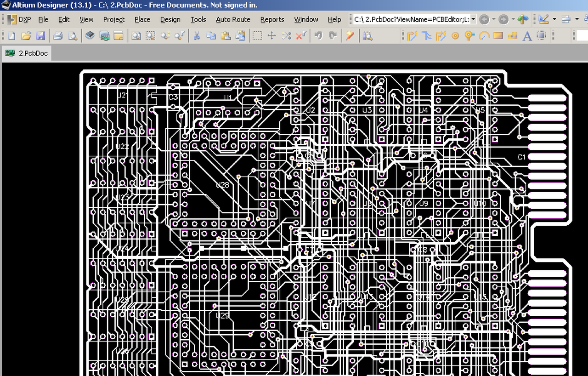The height and width of the screenshot is (376, 588).
Task: Open the Paste Special tool
Action: [x=240, y=35]
